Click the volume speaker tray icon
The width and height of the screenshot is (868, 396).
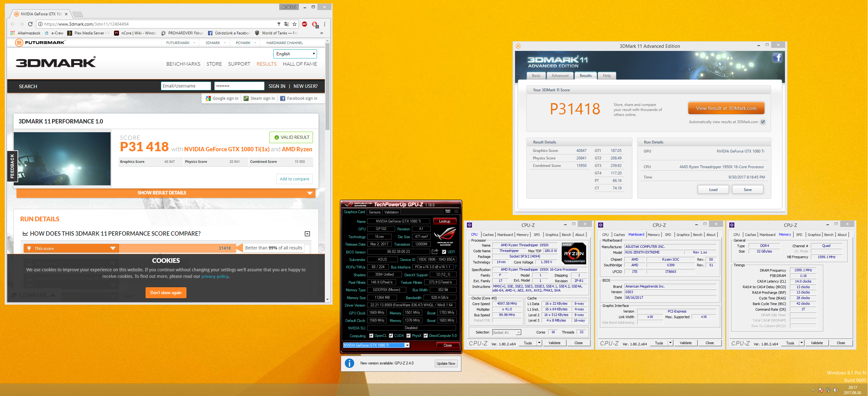[x=836, y=390]
